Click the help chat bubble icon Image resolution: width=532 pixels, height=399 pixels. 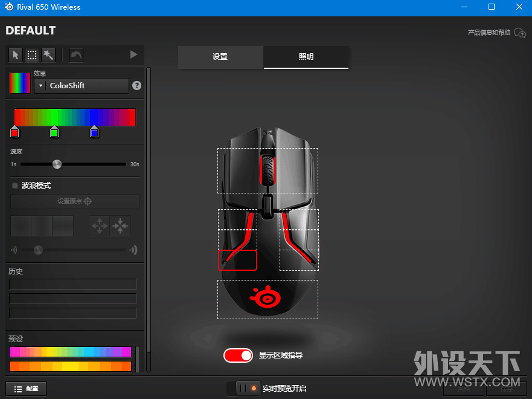(x=519, y=33)
